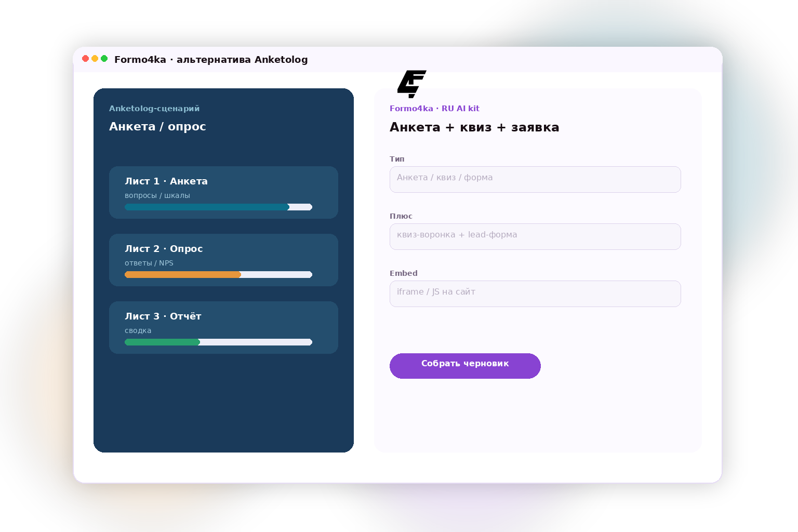Click the red close window dot
This screenshot has width=798, height=532.
[x=86, y=59]
